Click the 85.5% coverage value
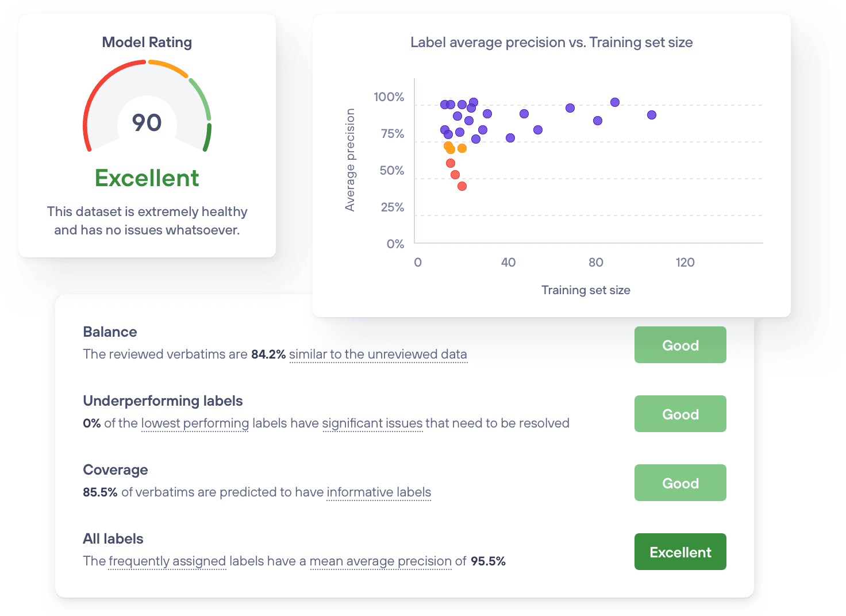This screenshot has height=616, width=846. click(x=100, y=492)
